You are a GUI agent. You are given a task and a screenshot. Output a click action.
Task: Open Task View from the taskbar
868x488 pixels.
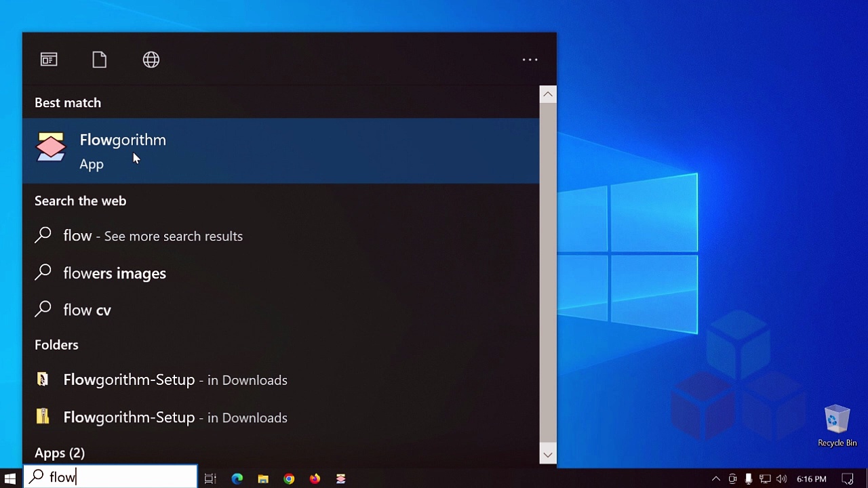[210, 479]
